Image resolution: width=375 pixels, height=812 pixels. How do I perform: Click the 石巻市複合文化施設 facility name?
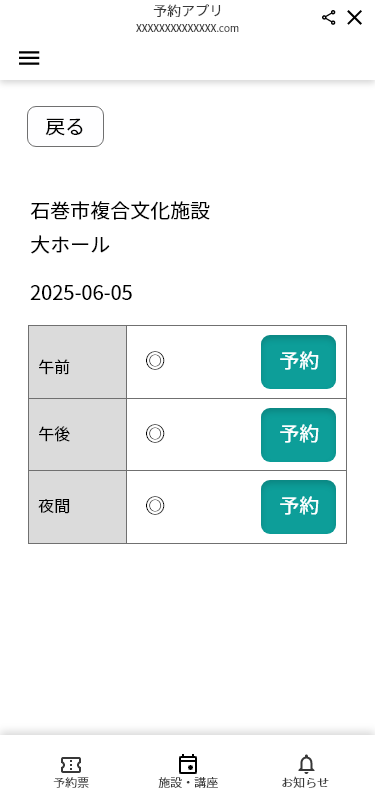pyautogui.click(x=120, y=211)
